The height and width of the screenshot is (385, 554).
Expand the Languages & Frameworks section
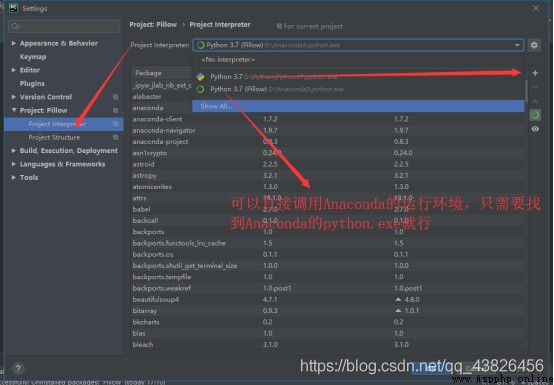pyautogui.click(x=13, y=164)
